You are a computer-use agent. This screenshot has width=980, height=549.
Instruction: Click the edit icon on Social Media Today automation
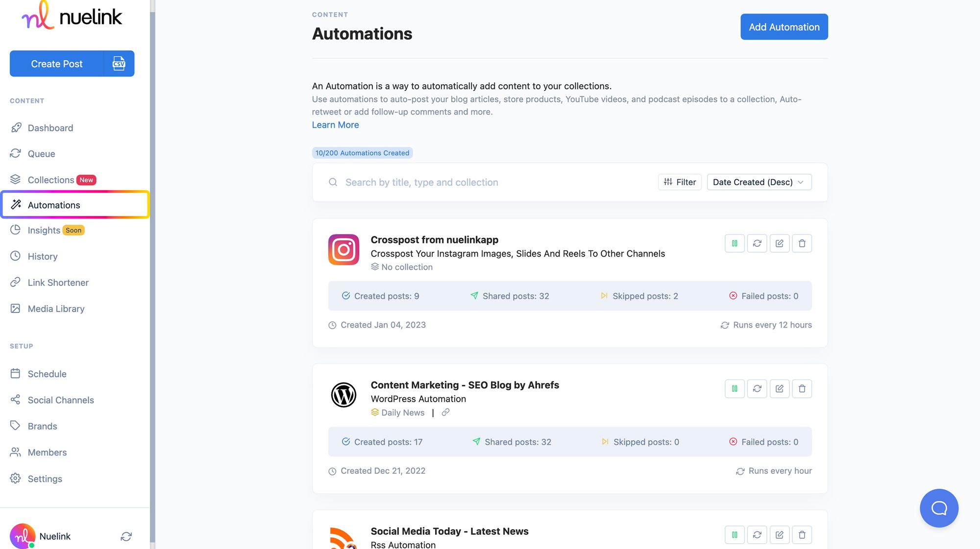click(779, 534)
